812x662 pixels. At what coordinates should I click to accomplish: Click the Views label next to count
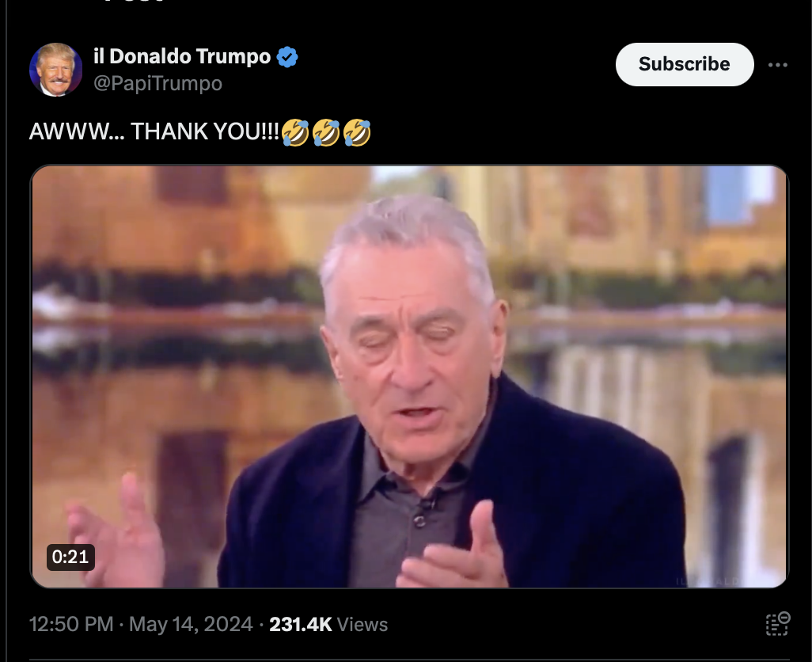362,625
